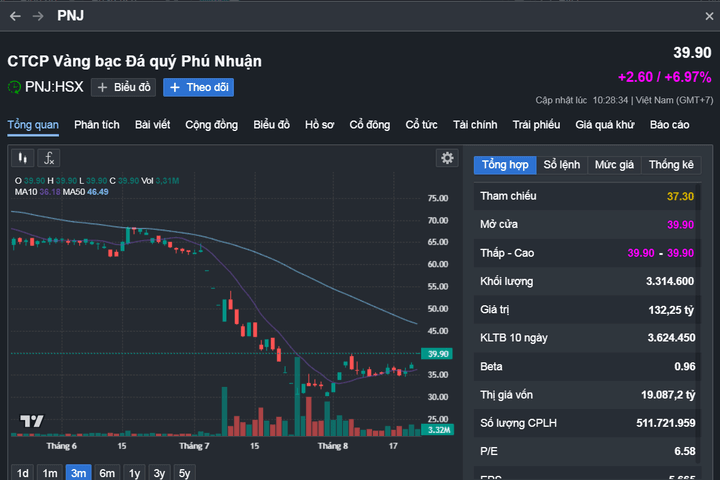The width and height of the screenshot is (720, 480).
Task: Open the Báo cáo tab
Action: [x=669, y=125]
